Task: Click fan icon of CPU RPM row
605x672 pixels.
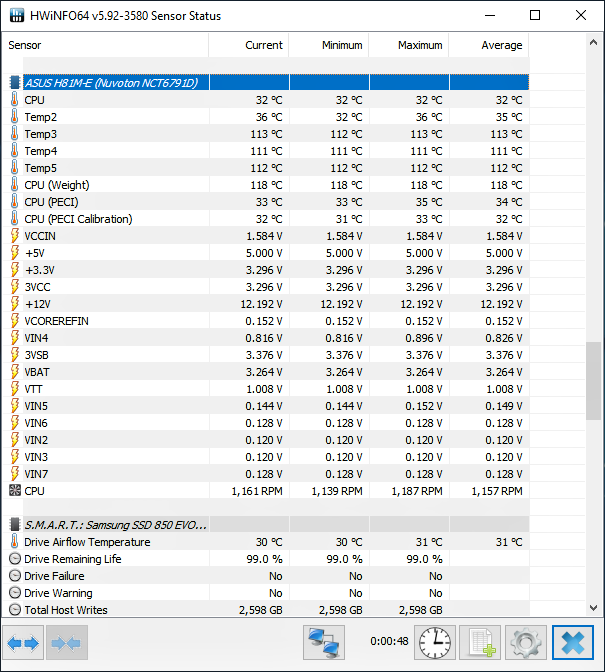Action: click(15, 490)
